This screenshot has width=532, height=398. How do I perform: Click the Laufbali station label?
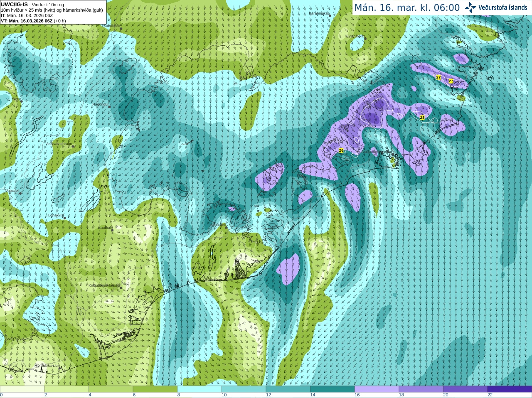105,228
